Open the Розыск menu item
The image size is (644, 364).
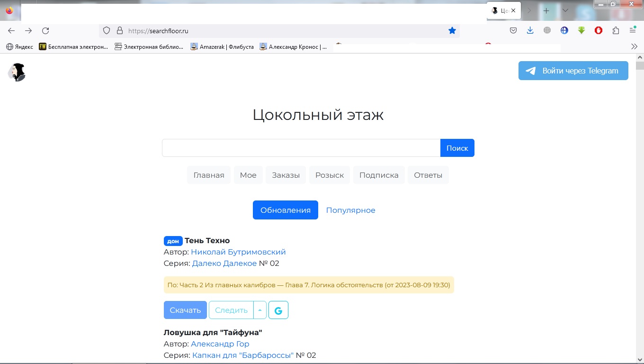pos(330,175)
